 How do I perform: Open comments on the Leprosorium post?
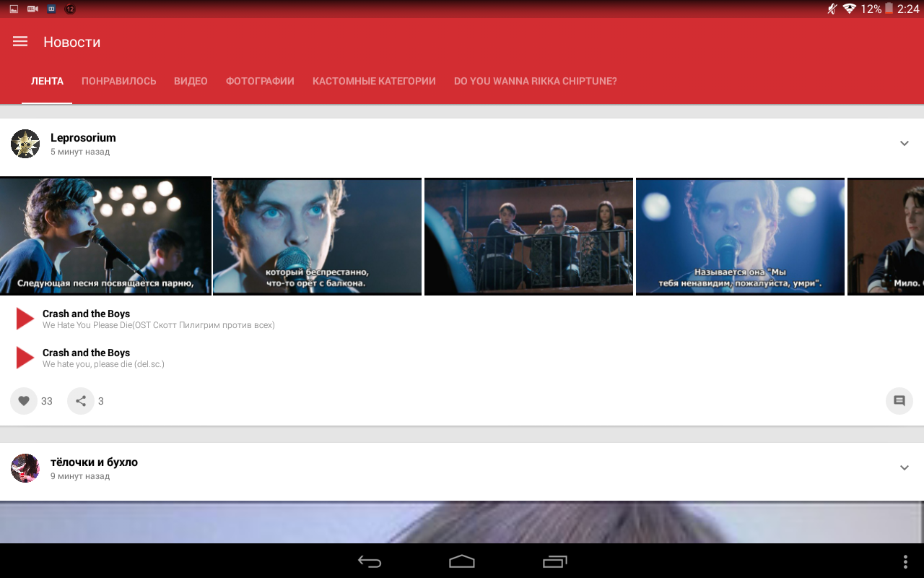coord(899,401)
